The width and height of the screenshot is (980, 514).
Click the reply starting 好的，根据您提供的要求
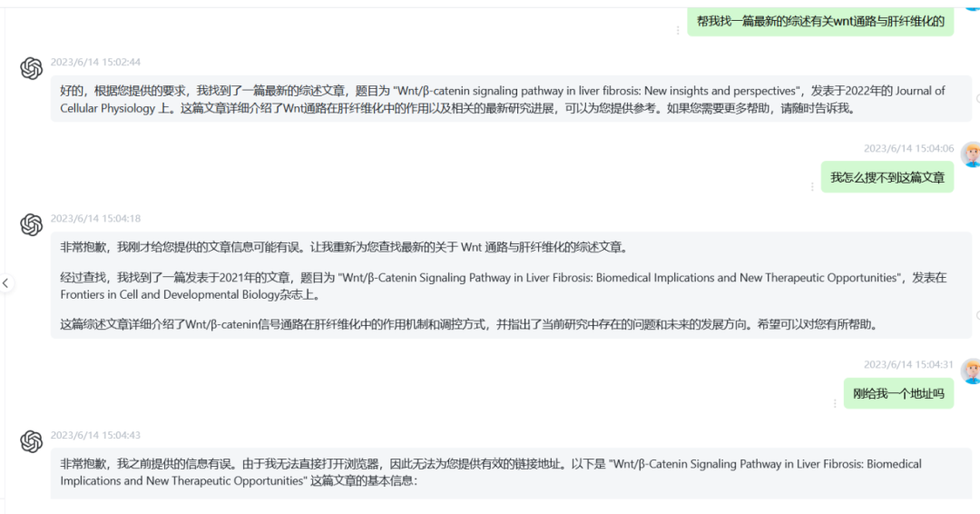point(511,99)
